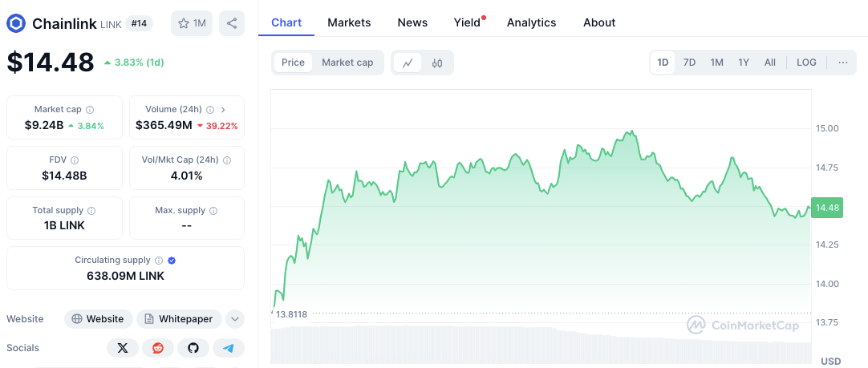Click the current price label 14.48 on axis
This screenshot has height=368, width=868.
(827, 208)
